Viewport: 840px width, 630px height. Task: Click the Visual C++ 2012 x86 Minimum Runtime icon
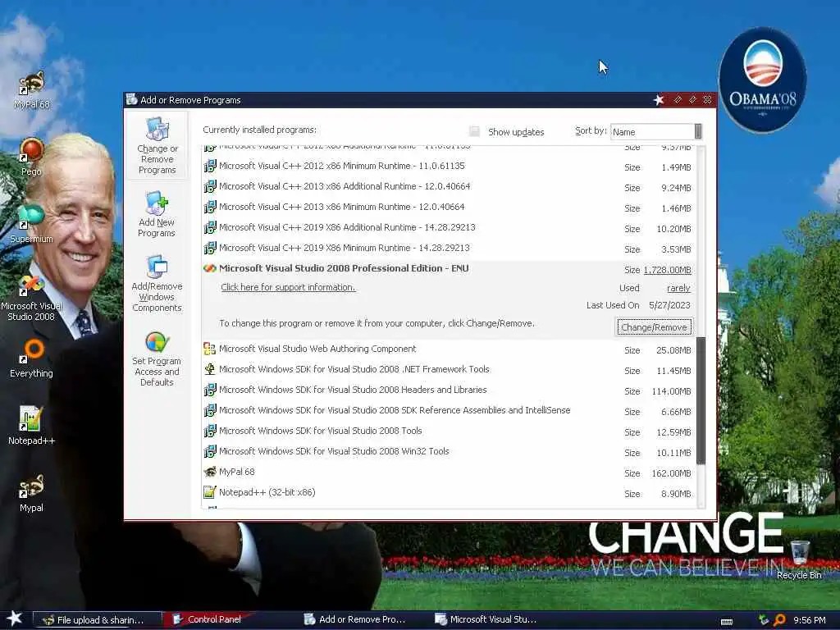tap(210, 166)
